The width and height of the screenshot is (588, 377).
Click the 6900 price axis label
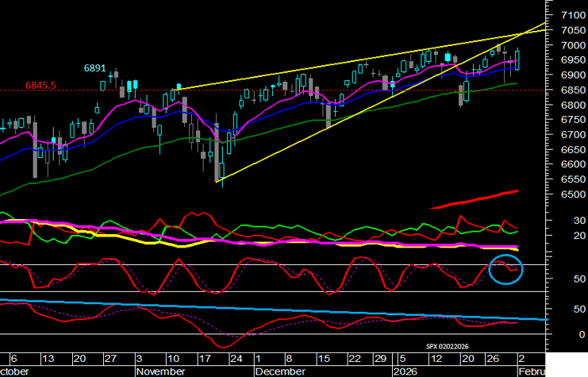(x=572, y=75)
